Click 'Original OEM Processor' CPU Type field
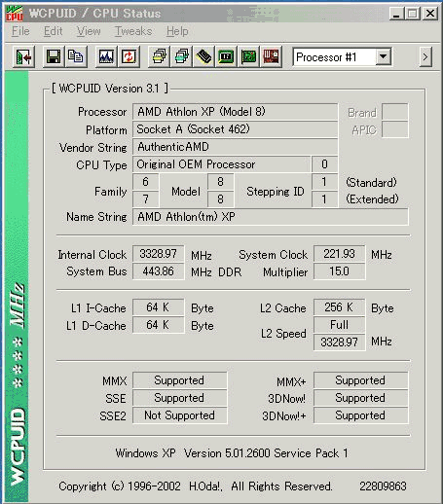 [221, 164]
